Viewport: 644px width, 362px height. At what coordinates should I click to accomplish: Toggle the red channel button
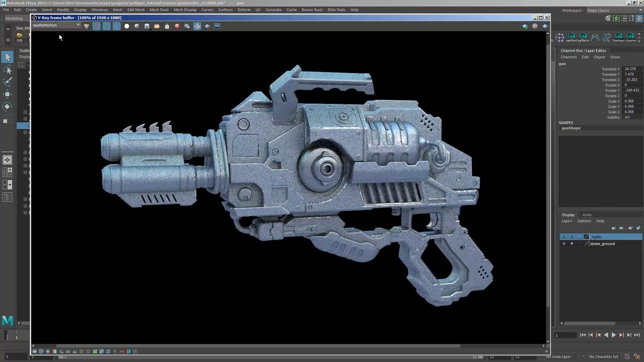pos(97,26)
